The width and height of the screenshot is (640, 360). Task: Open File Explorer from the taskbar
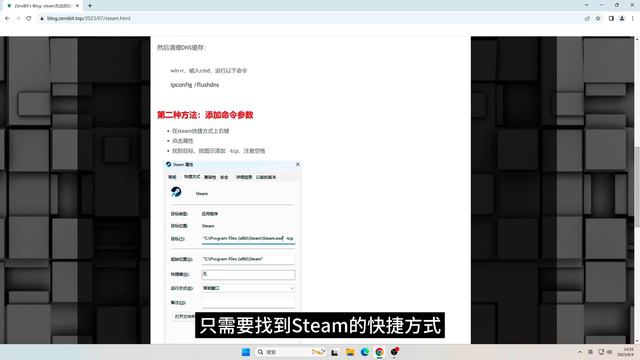coord(350,352)
